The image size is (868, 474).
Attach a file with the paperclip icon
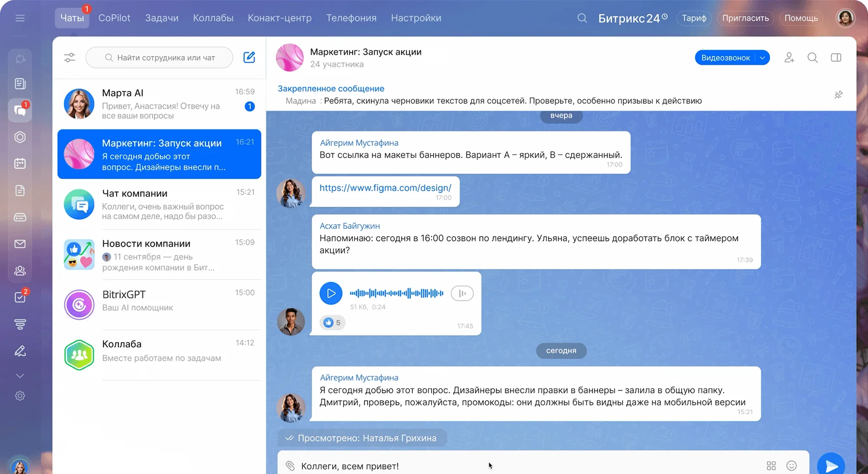[290, 466]
